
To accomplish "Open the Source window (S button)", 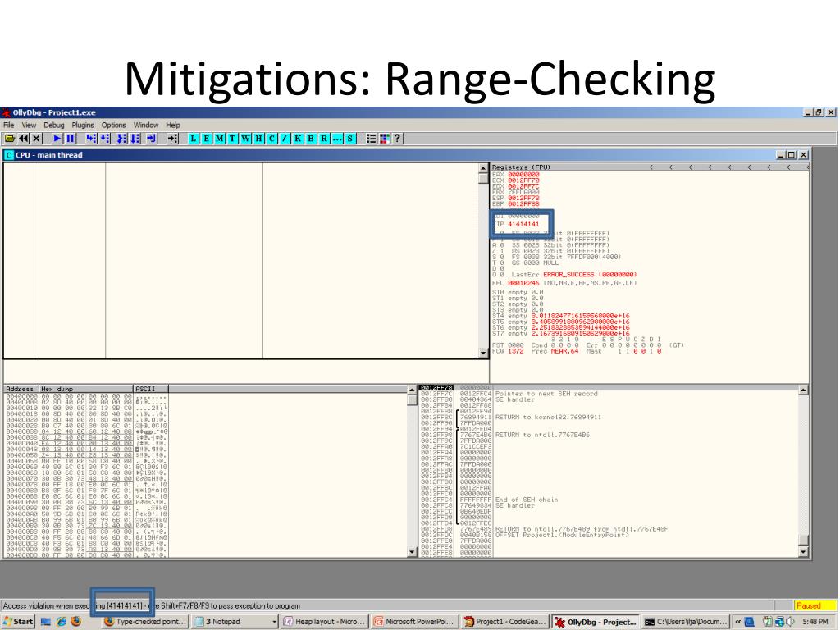I will click(x=350, y=138).
